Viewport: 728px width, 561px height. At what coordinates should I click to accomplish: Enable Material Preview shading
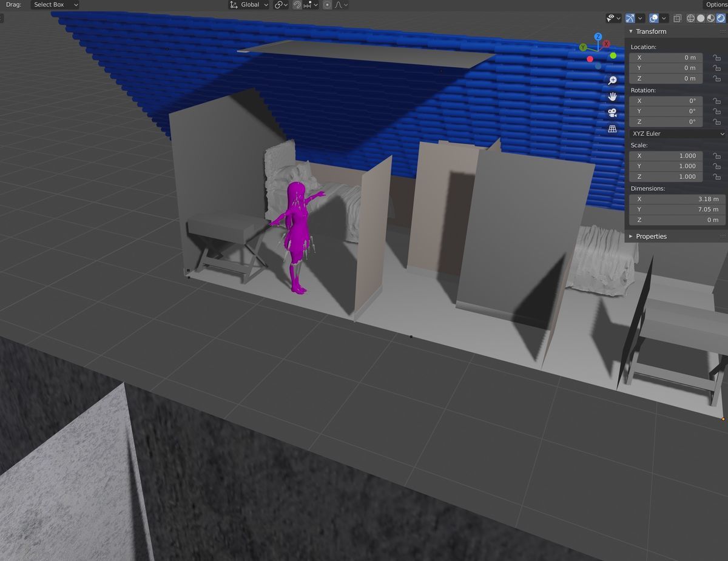[710, 18]
